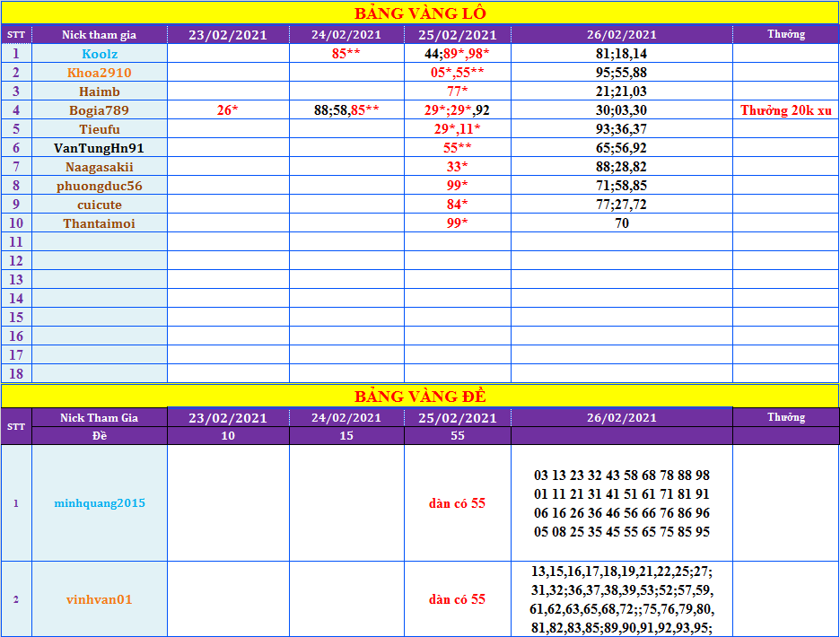This screenshot has width=840, height=637.
Task: Click the "88;58,85**" cell
Action: click(346, 109)
